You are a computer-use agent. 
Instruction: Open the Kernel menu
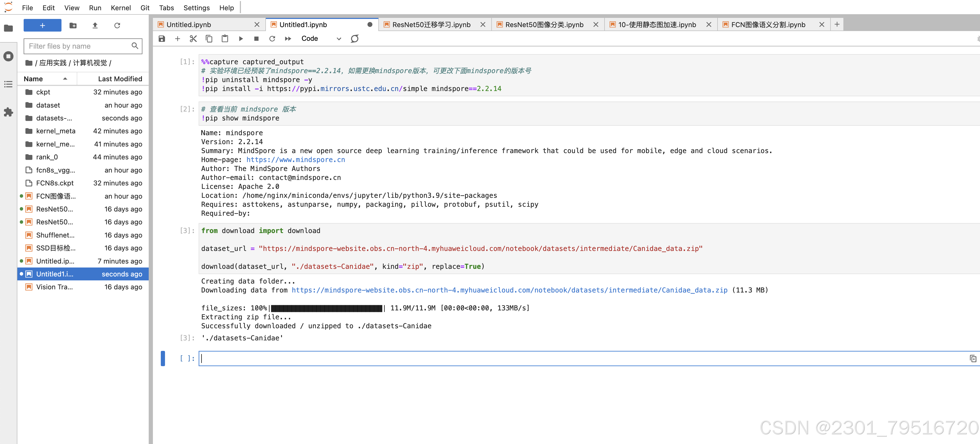tap(121, 8)
